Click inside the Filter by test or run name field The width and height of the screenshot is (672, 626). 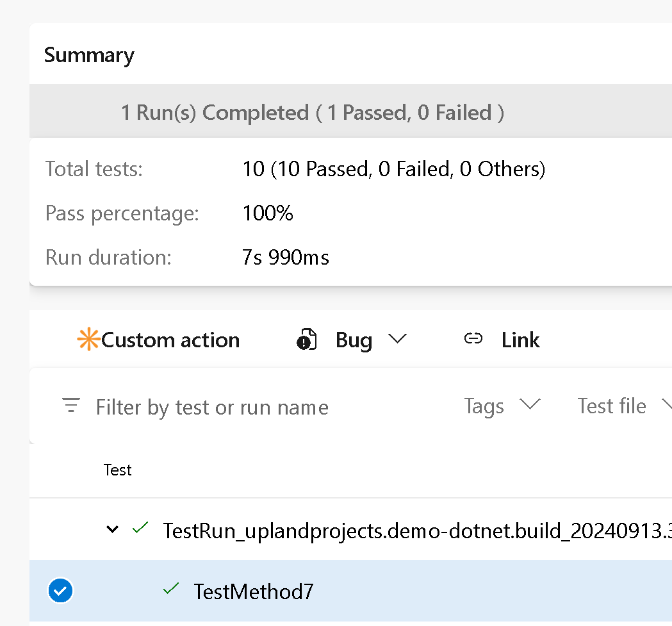211,406
